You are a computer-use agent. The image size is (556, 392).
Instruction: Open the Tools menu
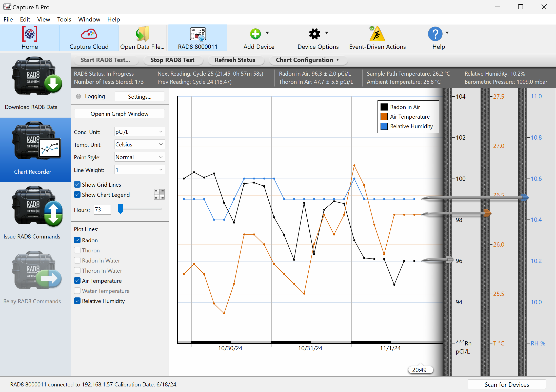coord(64,19)
